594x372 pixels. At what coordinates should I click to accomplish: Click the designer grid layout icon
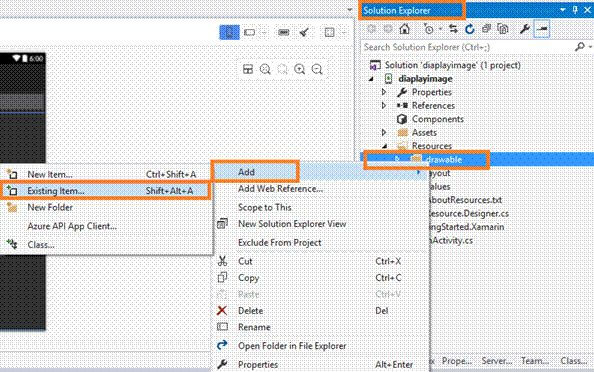click(x=248, y=69)
